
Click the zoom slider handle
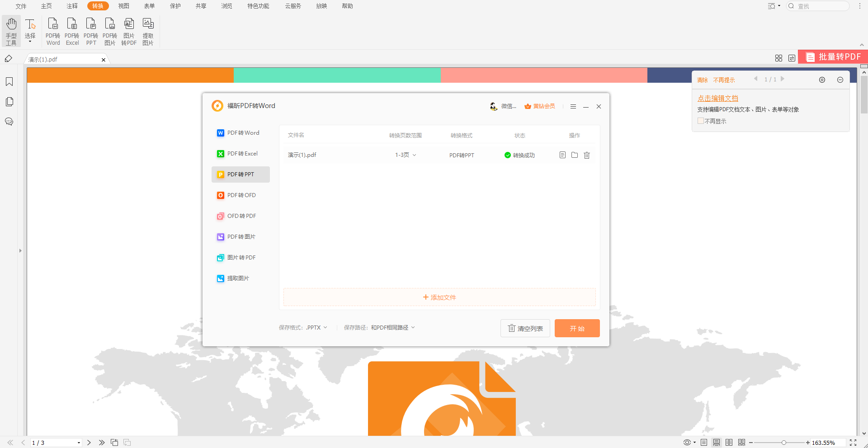(x=784, y=443)
